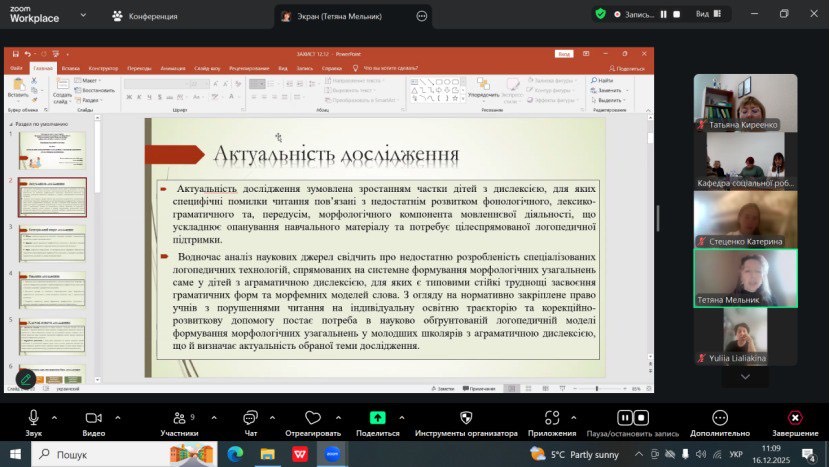
Task: Click the green encryption shield icon
Action: 600,14
